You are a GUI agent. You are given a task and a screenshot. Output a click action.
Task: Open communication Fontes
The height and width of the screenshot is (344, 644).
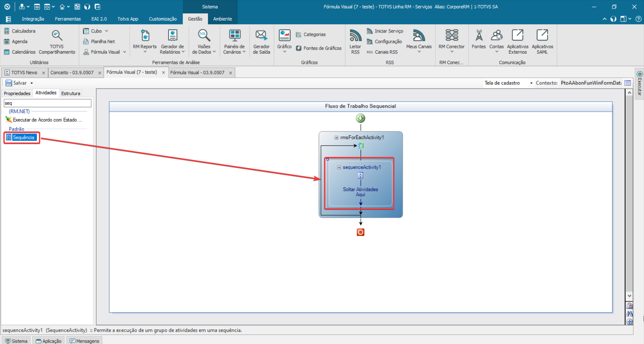[x=479, y=39]
